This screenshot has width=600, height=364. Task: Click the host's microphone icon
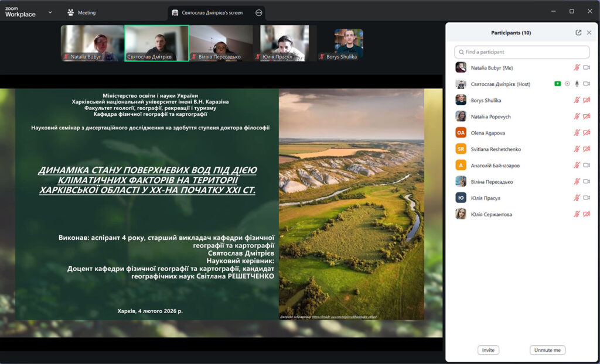(x=577, y=84)
